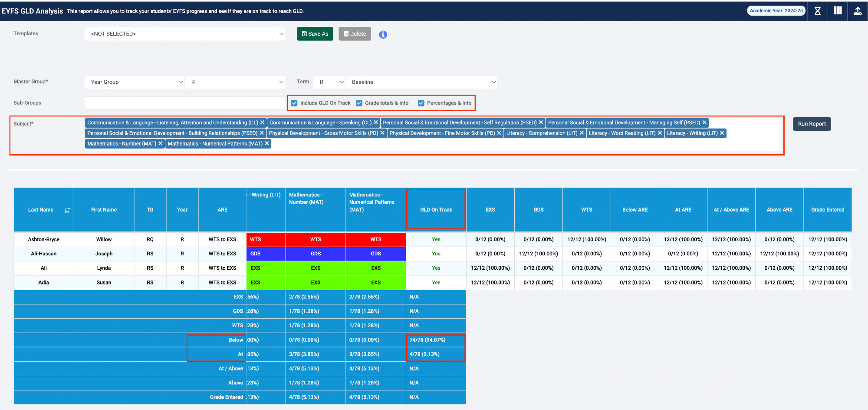The width and height of the screenshot is (868, 410).
Task: Click the Grade Entered summary row label
Action: (227, 397)
